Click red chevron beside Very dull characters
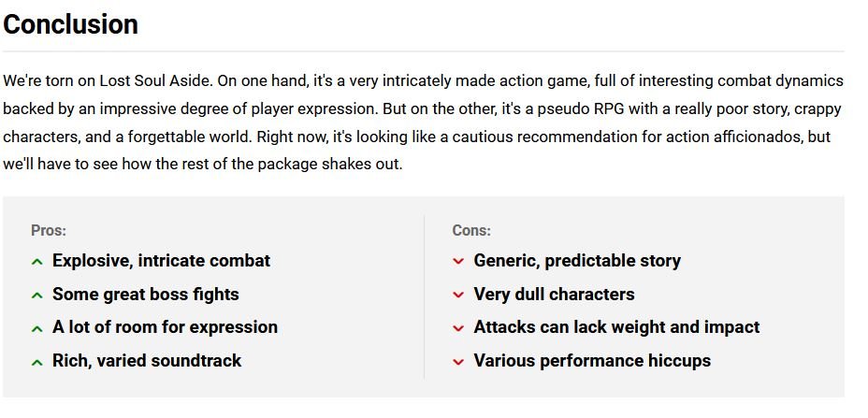The image size is (868, 418). point(457,295)
